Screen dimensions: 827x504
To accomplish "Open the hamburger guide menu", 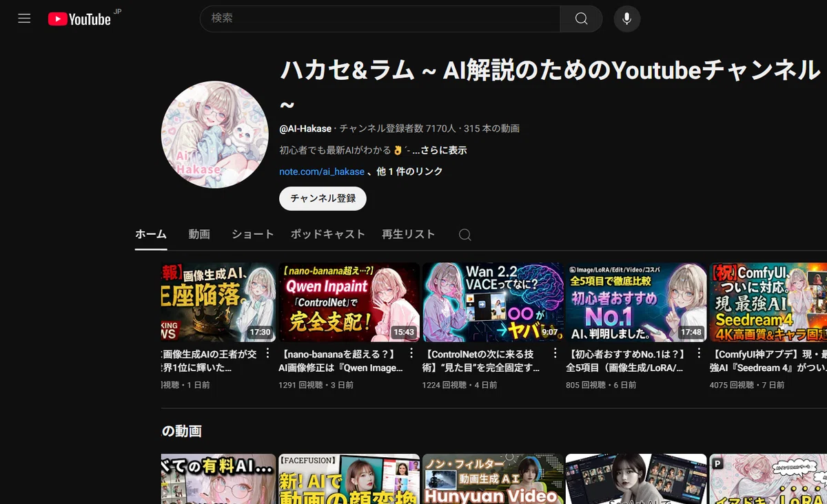I will click(24, 19).
